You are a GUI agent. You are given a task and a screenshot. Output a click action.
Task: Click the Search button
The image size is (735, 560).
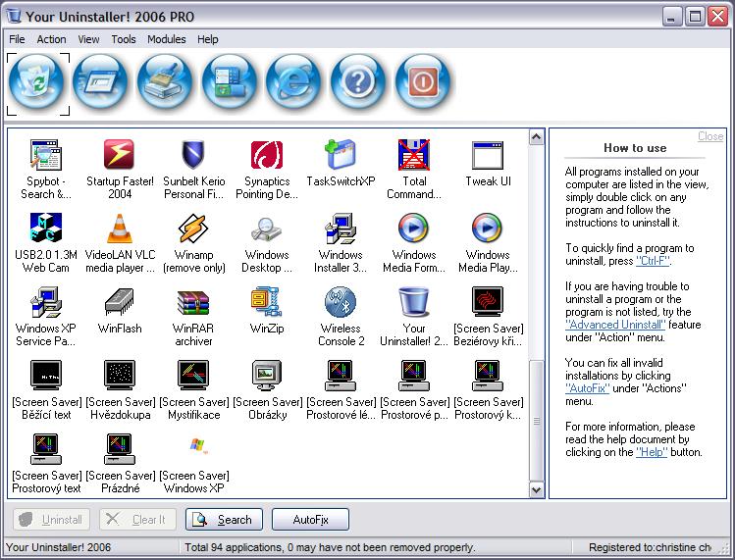click(x=224, y=519)
